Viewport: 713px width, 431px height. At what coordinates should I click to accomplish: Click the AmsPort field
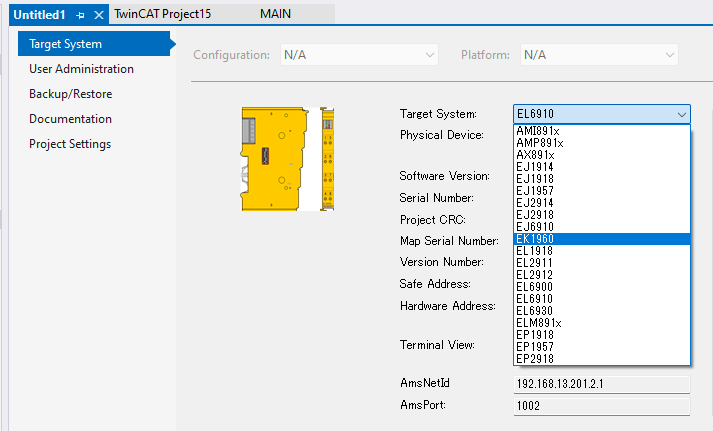(602, 406)
